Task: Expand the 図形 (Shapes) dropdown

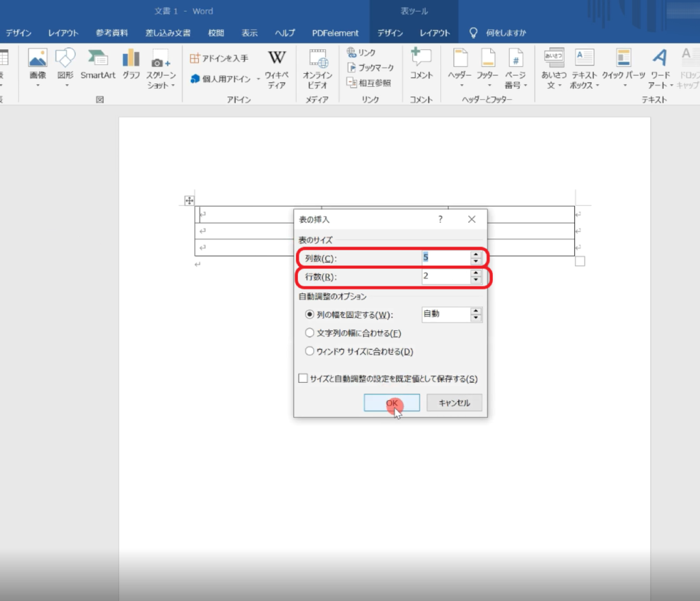Action: pos(66,85)
